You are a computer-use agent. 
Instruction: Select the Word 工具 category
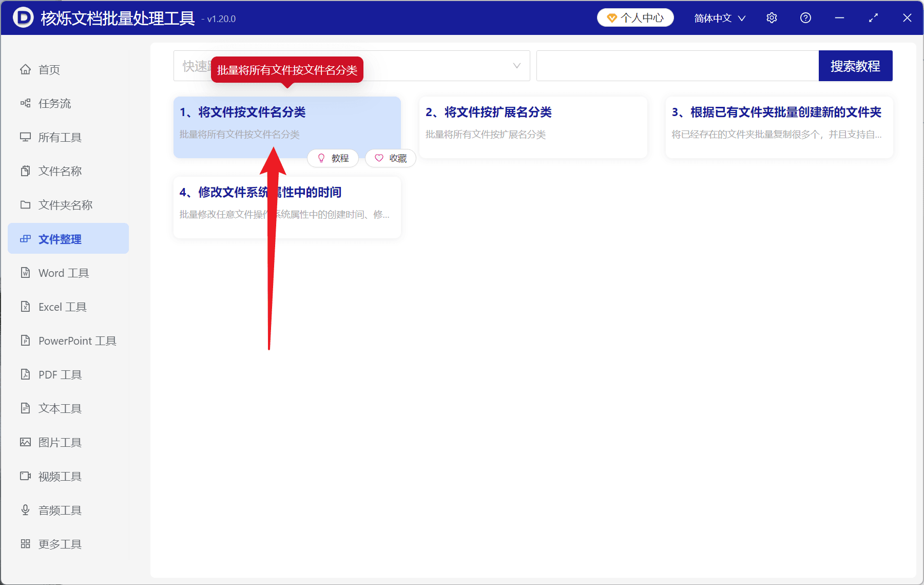tap(63, 273)
